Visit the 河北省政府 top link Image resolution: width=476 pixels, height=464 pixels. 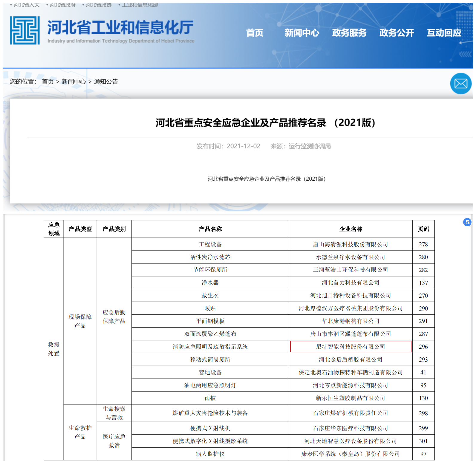point(62,5)
